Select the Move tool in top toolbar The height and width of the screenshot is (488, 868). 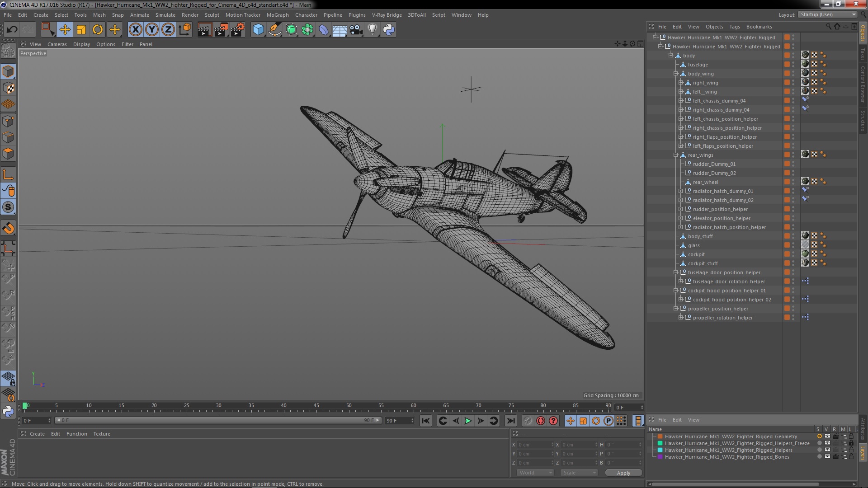point(65,30)
